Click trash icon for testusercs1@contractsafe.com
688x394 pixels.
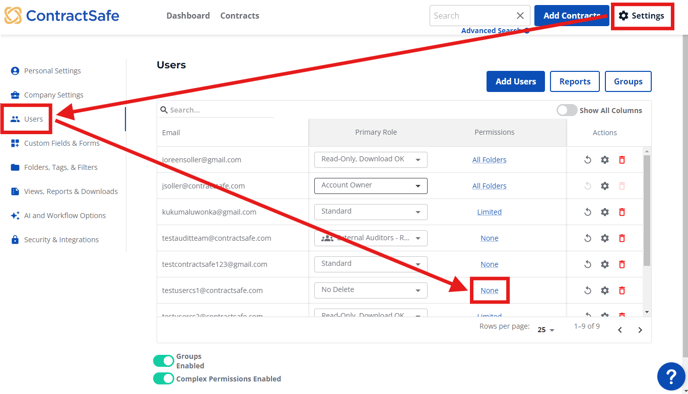pyautogui.click(x=622, y=290)
